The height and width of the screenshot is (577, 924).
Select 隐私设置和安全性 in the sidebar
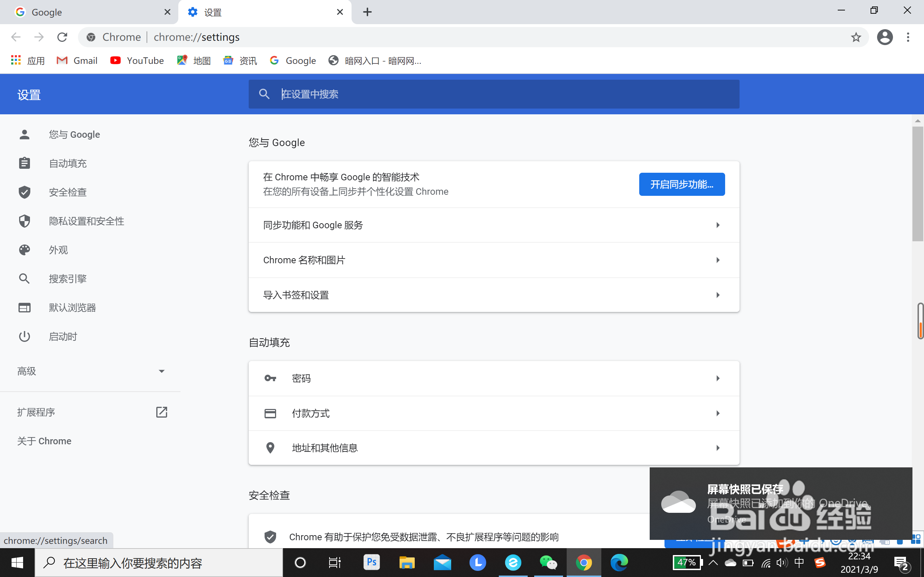[x=86, y=221]
